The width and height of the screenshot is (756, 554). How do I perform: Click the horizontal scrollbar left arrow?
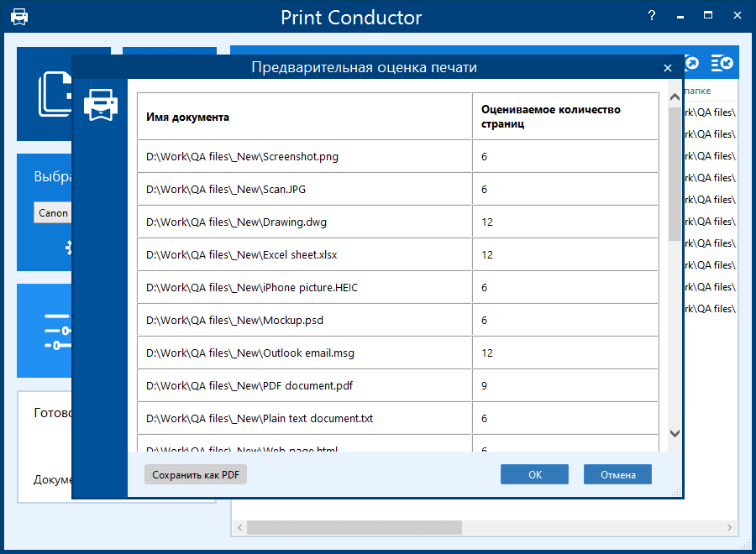point(239,527)
